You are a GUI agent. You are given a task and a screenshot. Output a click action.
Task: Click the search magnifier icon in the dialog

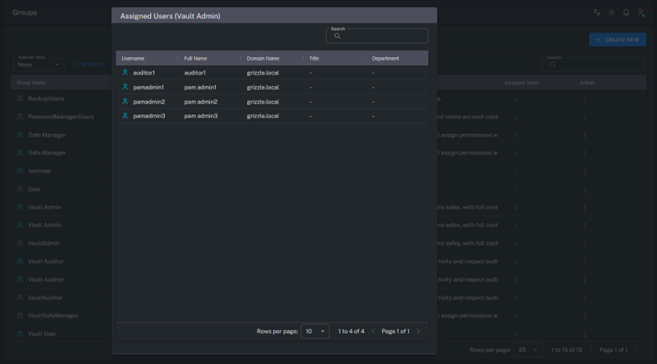coord(337,36)
